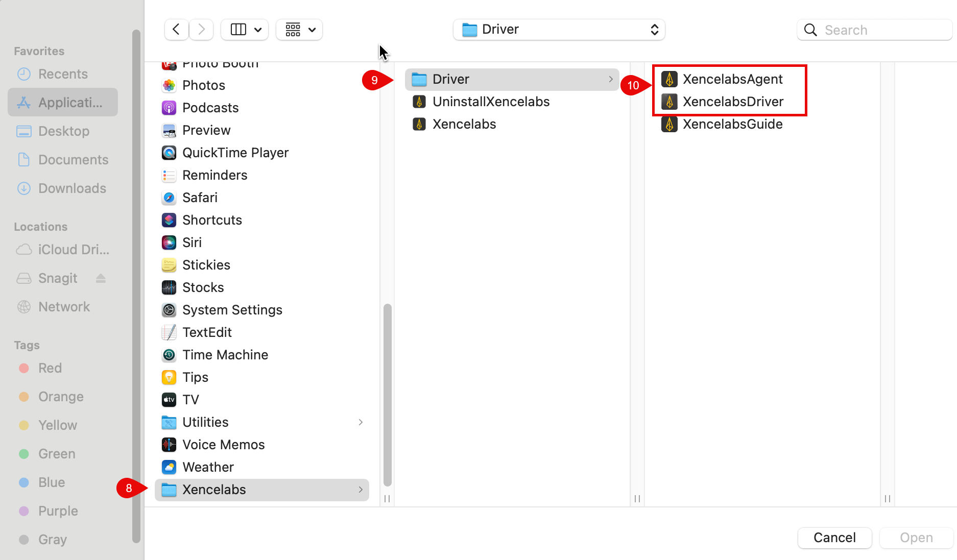
Task: Select QuickTime Player
Action: [262, 153]
